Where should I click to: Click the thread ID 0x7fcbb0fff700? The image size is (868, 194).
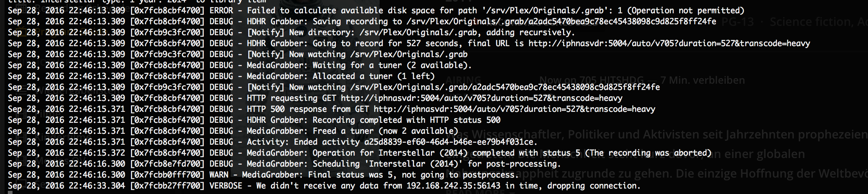[167, 175]
